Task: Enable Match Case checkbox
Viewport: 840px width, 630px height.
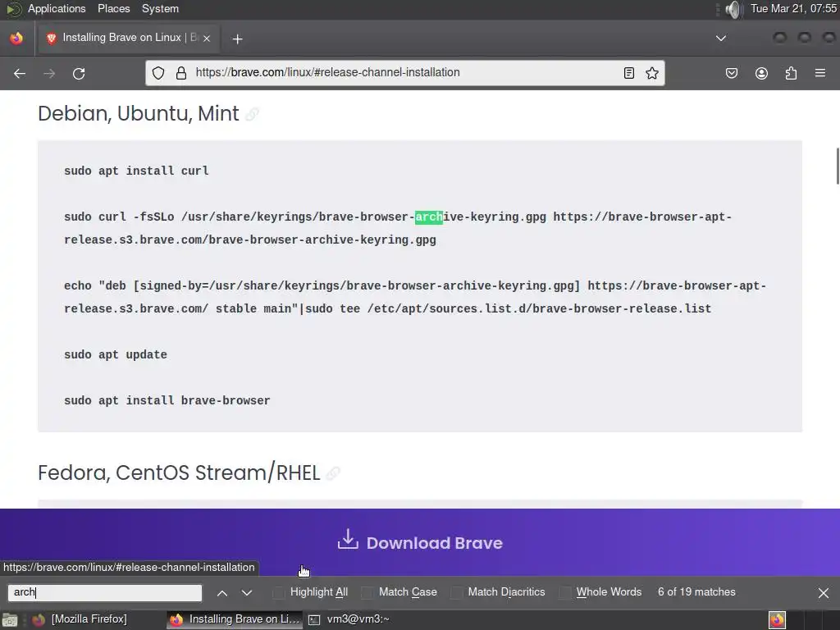Action: tap(367, 592)
